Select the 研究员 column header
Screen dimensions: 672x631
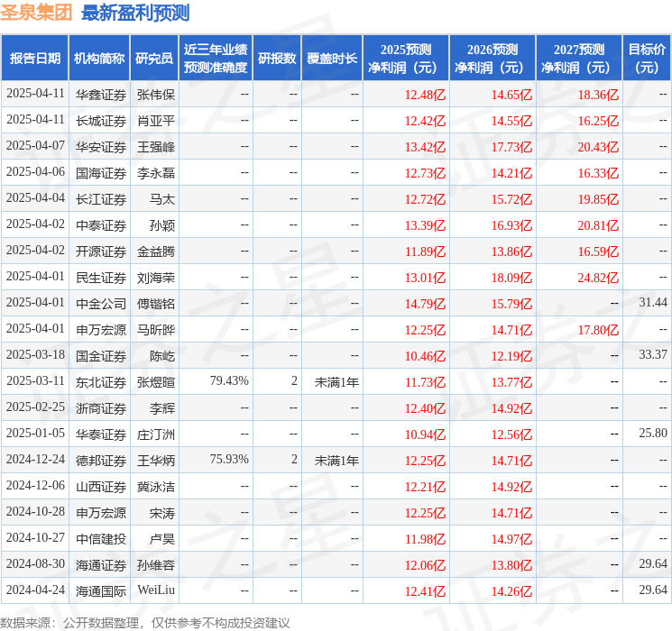coord(154,59)
